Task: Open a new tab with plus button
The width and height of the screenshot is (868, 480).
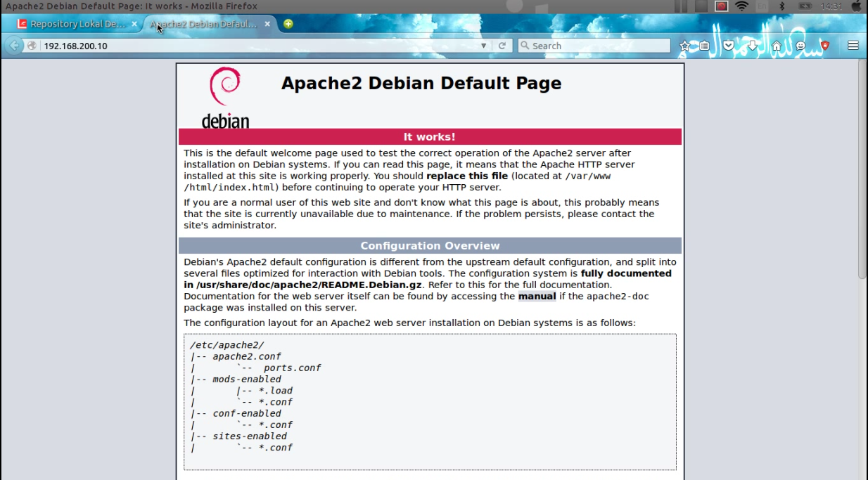Action: [x=288, y=24]
